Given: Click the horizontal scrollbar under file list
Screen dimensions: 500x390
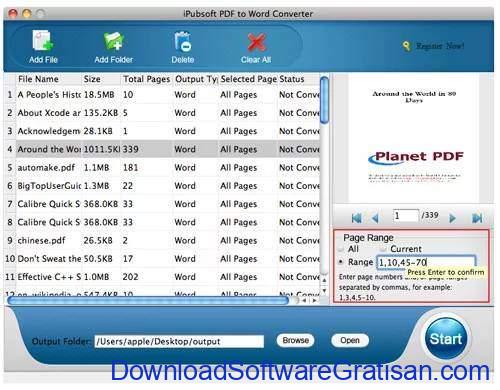Looking at the screenshot, I should 148,301.
